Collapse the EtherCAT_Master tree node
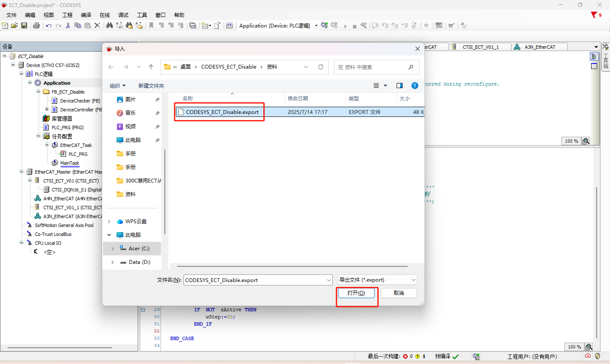This screenshot has width=610, height=364. click(x=21, y=172)
